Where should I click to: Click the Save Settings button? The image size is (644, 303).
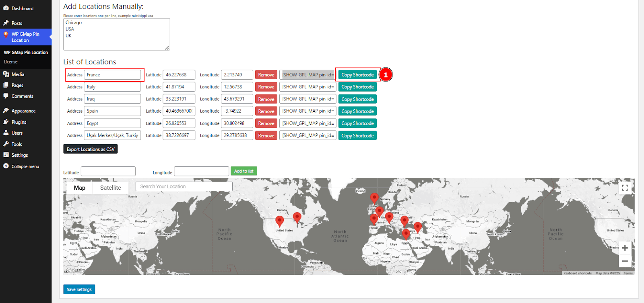79,289
